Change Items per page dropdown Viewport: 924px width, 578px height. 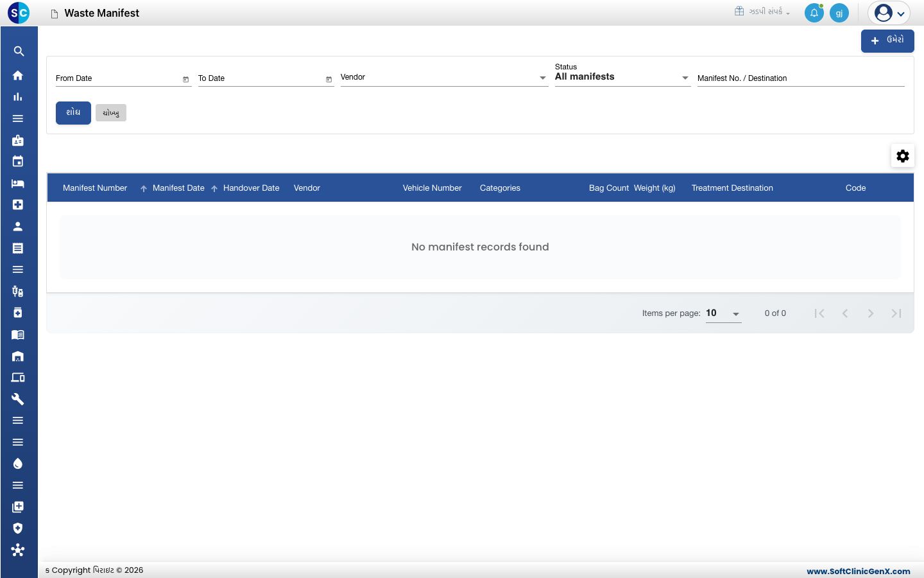coord(723,313)
